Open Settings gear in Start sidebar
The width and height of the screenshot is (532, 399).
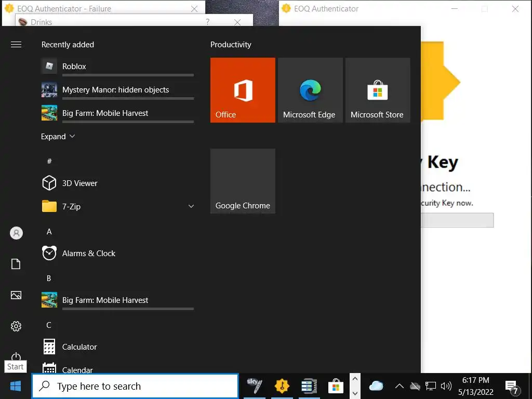tap(16, 326)
